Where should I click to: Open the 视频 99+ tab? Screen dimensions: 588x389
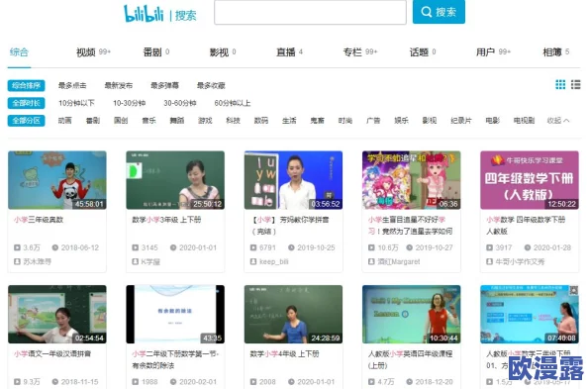pyautogui.click(x=93, y=52)
